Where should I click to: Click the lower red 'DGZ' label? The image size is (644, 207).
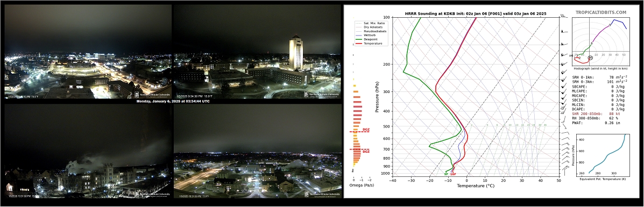coord(366,152)
